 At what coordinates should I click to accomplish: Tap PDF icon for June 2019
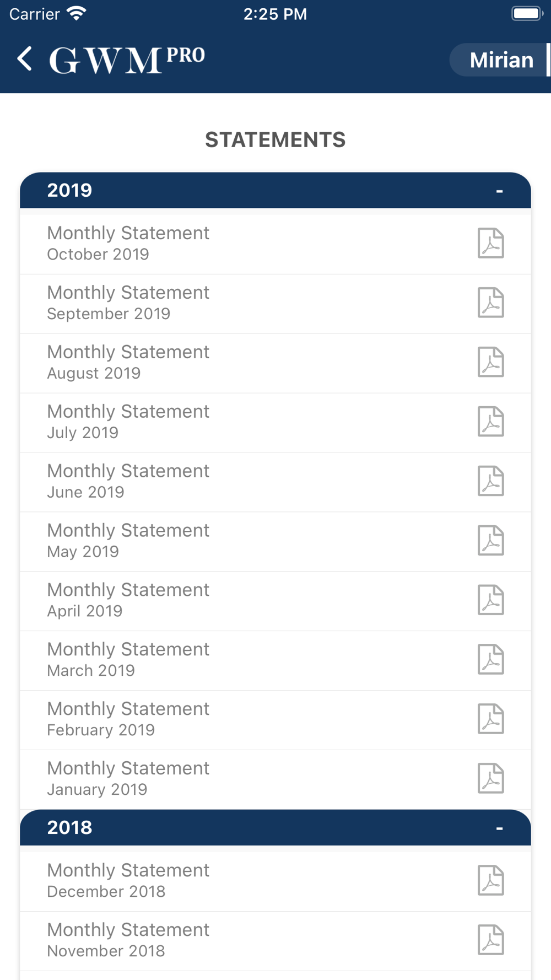[x=490, y=481]
